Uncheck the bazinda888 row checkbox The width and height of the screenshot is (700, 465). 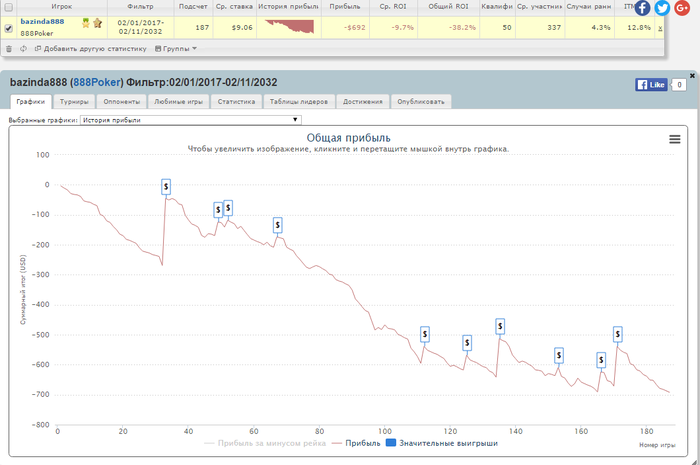(x=8, y=28)
